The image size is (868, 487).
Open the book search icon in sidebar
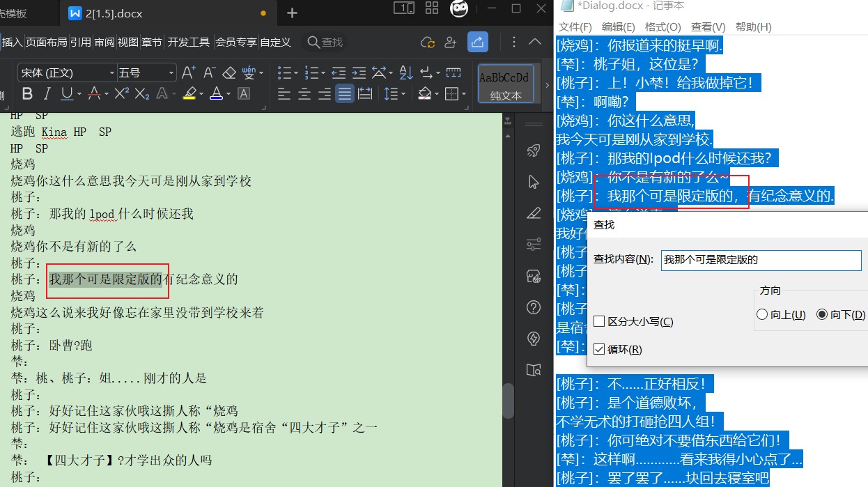click(534, 369)
